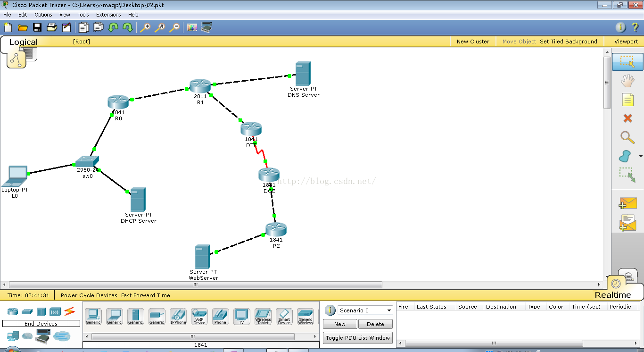Choose the Place Note tool
The image size is (644, 352).
pos(627,100)
